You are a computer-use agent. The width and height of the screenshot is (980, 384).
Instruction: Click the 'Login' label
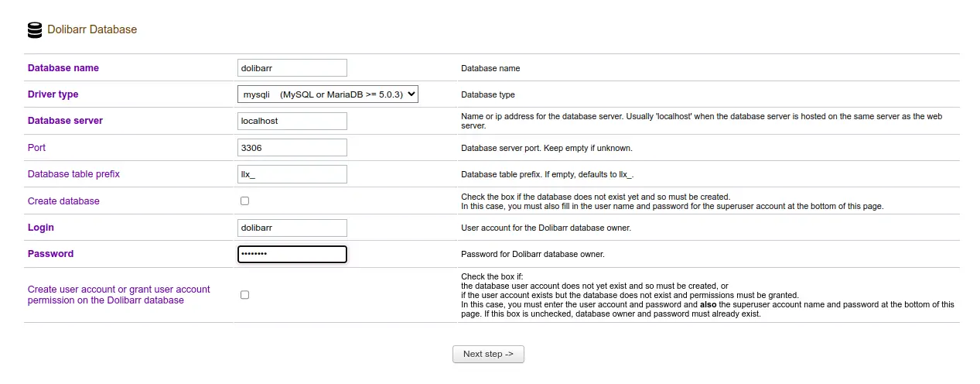[41, 228]
